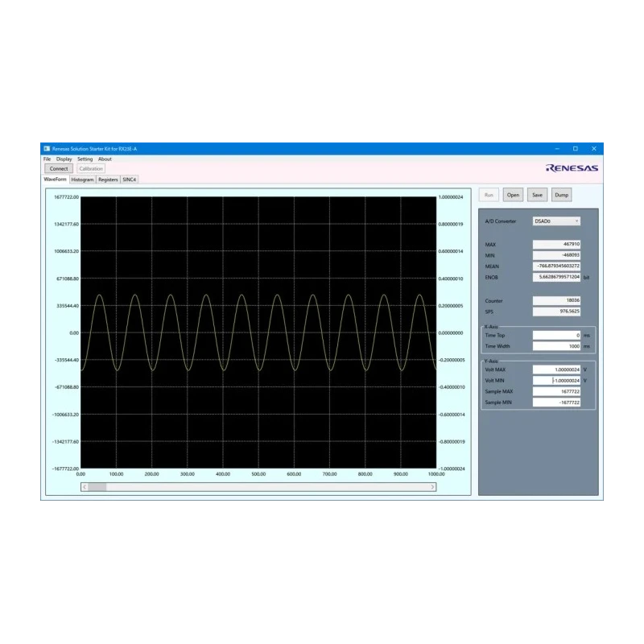
Task: Switch to the SINC4 tab
Action: pos(130,180)
